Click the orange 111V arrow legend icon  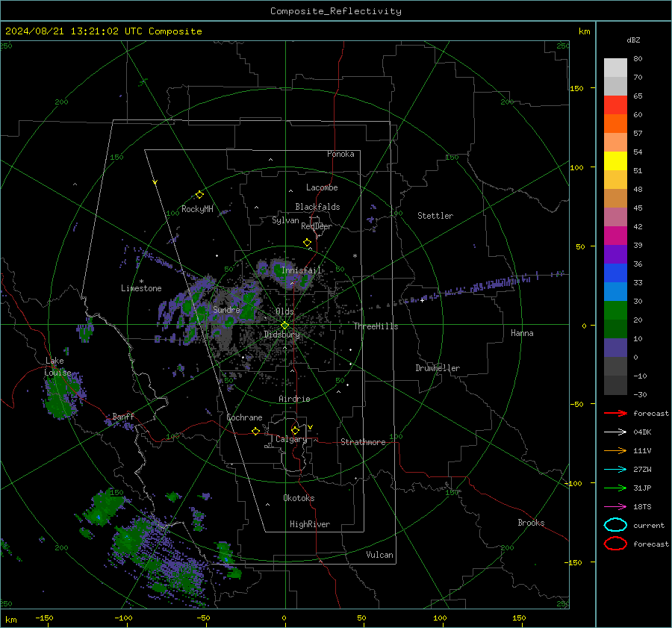(615, 450)
